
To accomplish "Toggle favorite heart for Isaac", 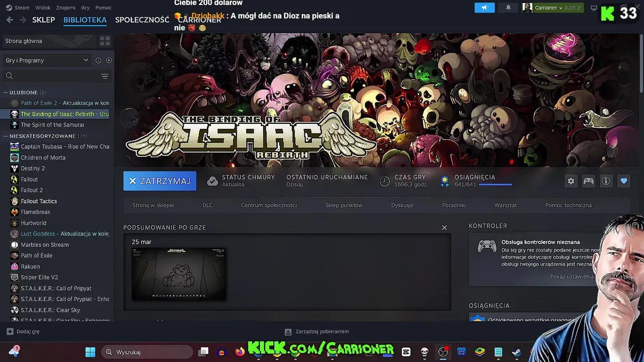I will point(624,181).
